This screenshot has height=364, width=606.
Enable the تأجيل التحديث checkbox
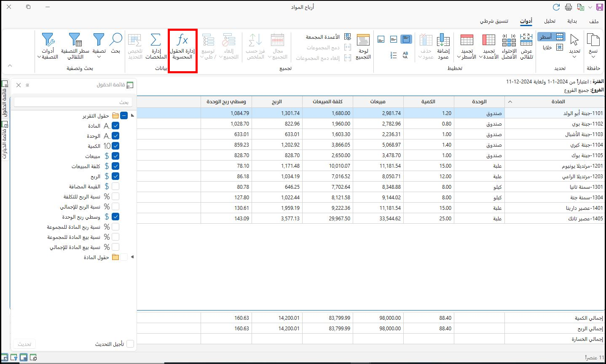130,344
